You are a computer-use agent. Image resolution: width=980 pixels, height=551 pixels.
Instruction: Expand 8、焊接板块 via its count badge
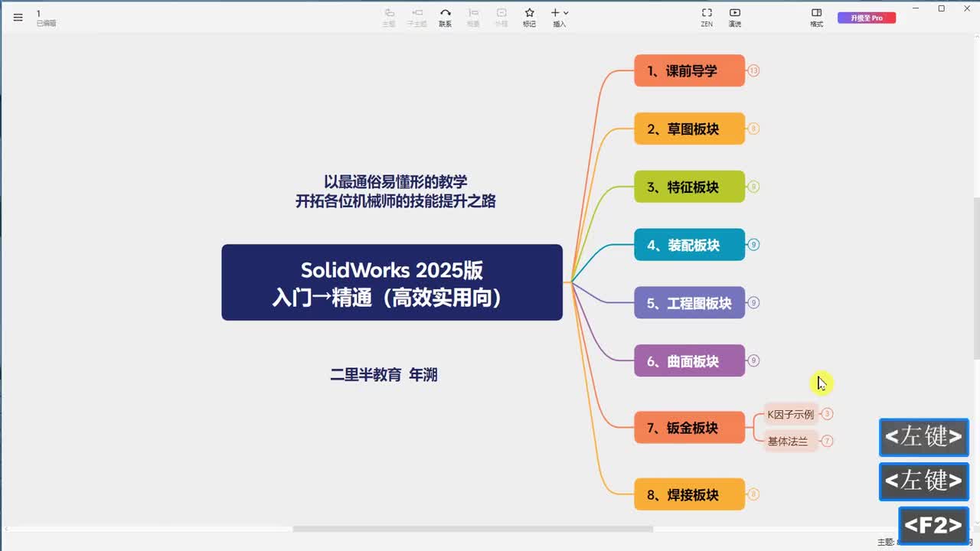pyautogui.click(x=753, y=494)
